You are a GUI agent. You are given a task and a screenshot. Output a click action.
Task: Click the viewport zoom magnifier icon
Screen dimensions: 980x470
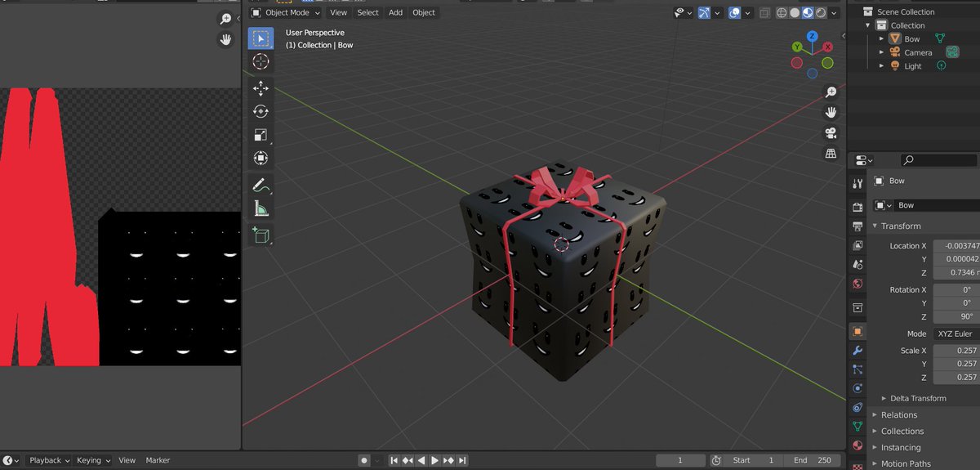pos(831,92)
